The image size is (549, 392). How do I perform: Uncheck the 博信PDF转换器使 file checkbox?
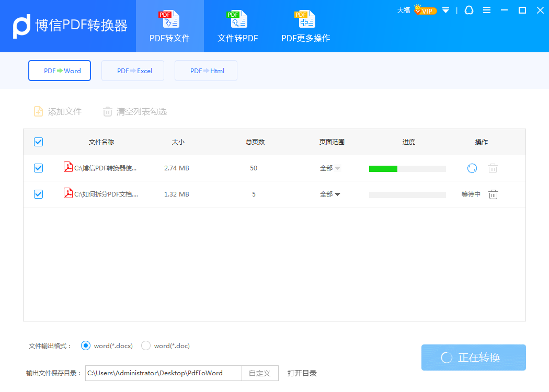coord(38,168)
